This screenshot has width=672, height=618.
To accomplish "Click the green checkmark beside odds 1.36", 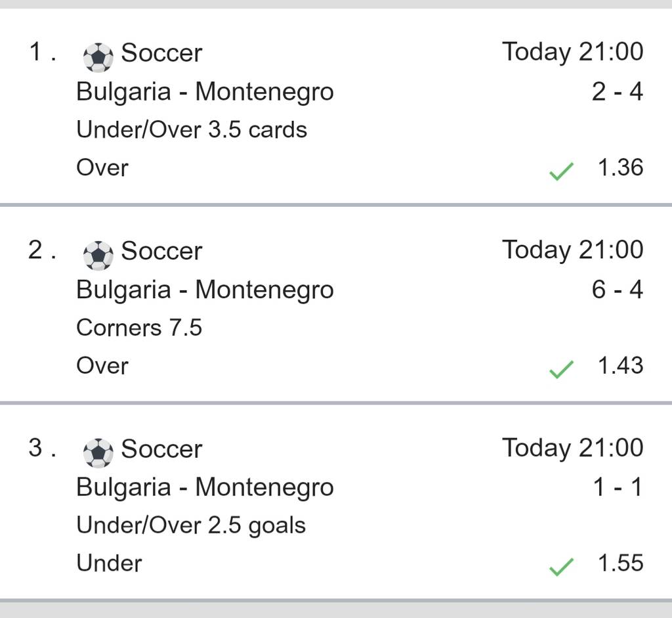I will point(560,172).
